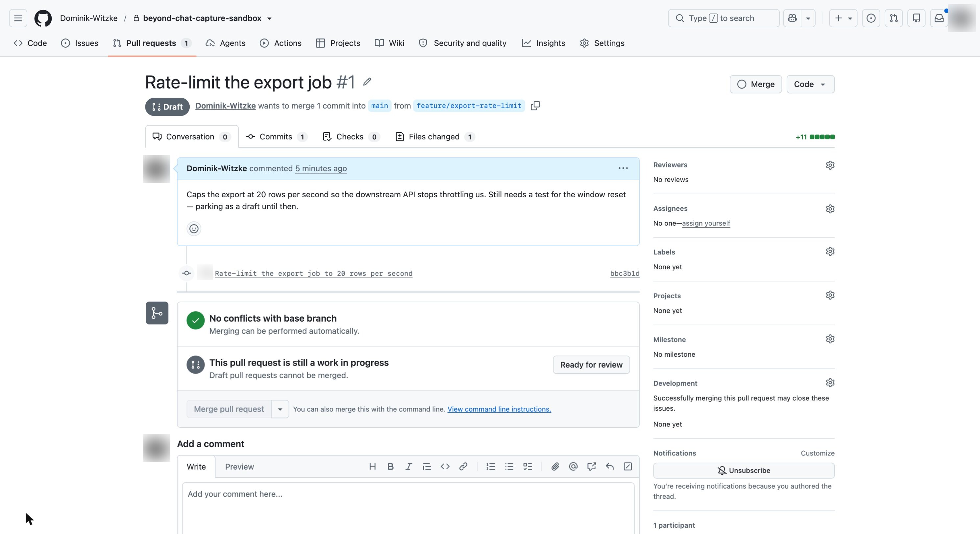Screen dimensions: 980x534
Task: Open commit bbc3b1d hash link
Action: click(x=625, y=274)
